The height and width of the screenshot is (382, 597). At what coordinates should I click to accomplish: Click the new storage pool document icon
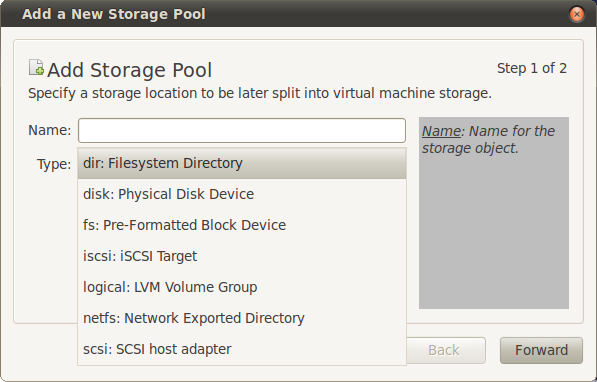[37, 67]
